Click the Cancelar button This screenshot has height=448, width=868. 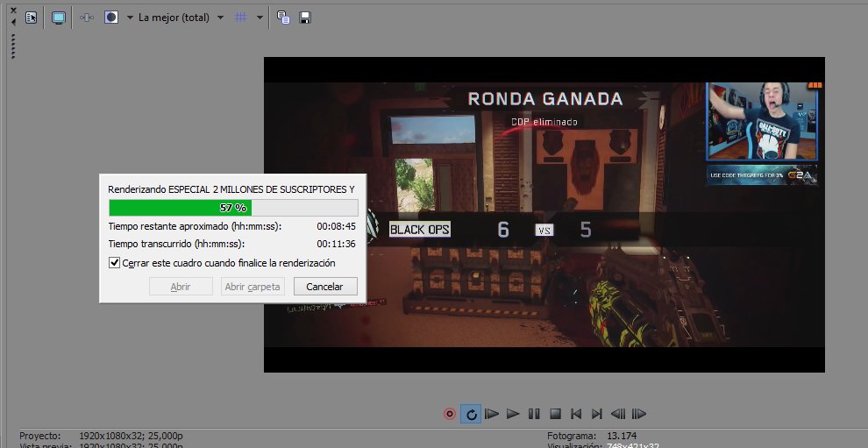(x=325, y=287)
